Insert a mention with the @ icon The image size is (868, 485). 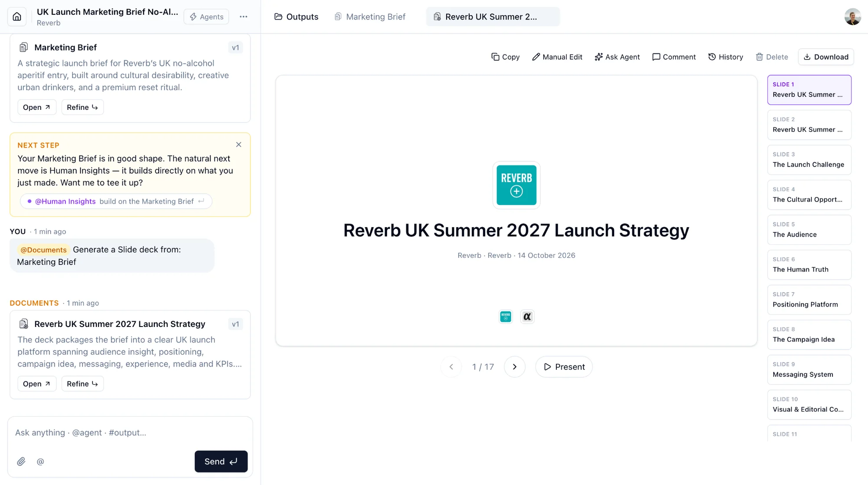tap(40, 462)
